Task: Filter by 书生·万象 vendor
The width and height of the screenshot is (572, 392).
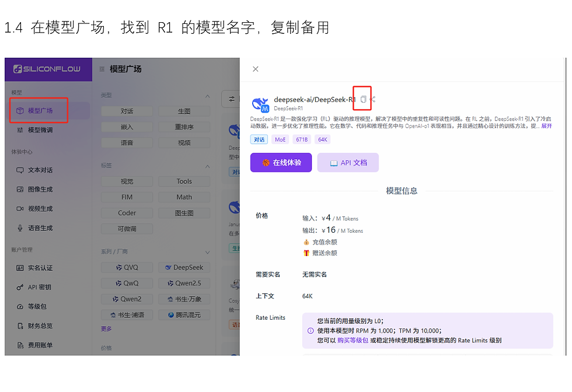Action: 184,299
